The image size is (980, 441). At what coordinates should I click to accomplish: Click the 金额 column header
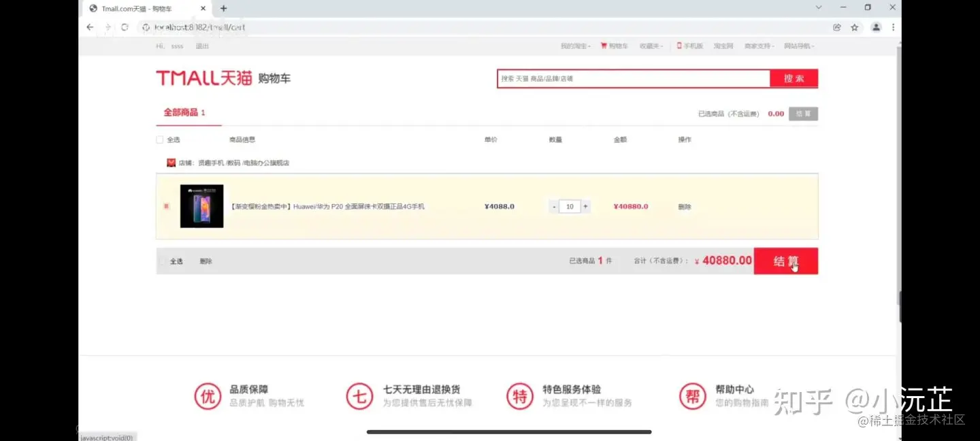click(x=620, y=140)
